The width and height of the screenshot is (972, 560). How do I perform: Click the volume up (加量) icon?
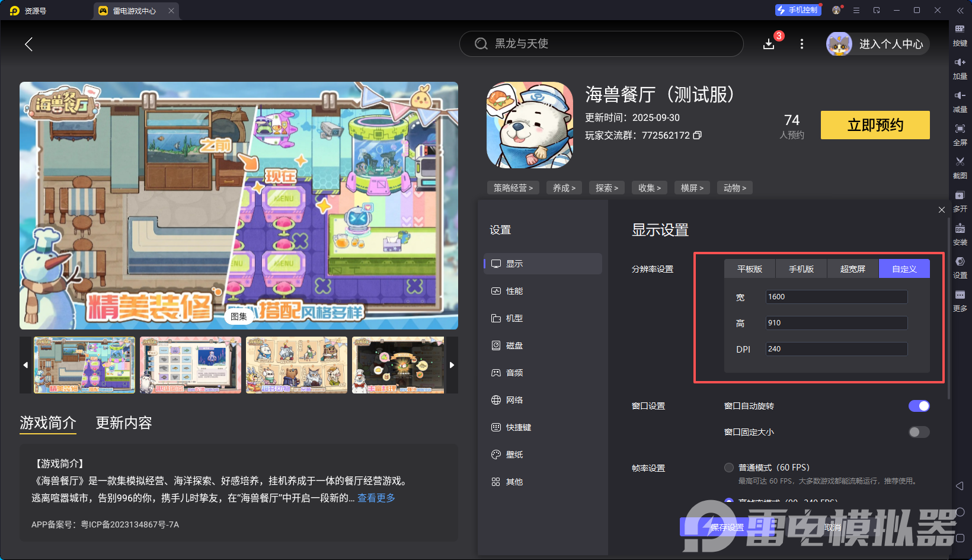(x=960, y=63)
